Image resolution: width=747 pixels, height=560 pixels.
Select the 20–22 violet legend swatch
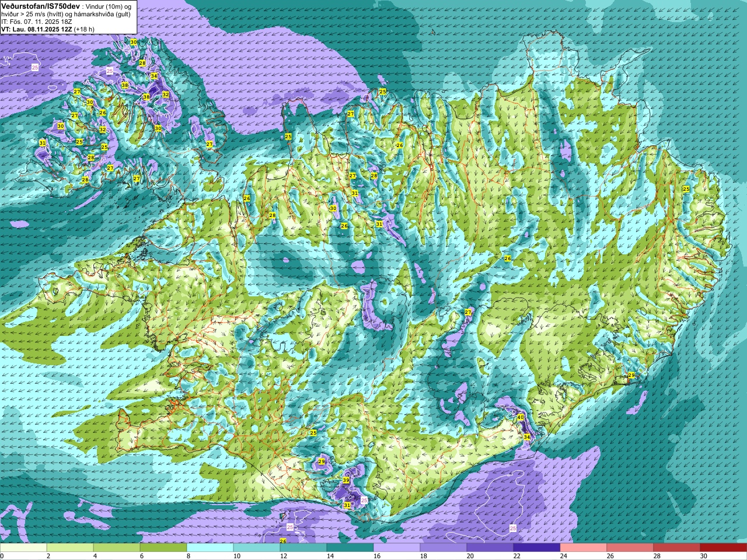[x=490, y=548]
